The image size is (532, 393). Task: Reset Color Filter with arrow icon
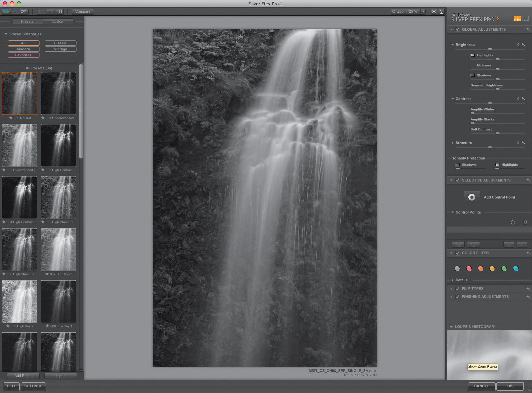(x=528, y=253)
